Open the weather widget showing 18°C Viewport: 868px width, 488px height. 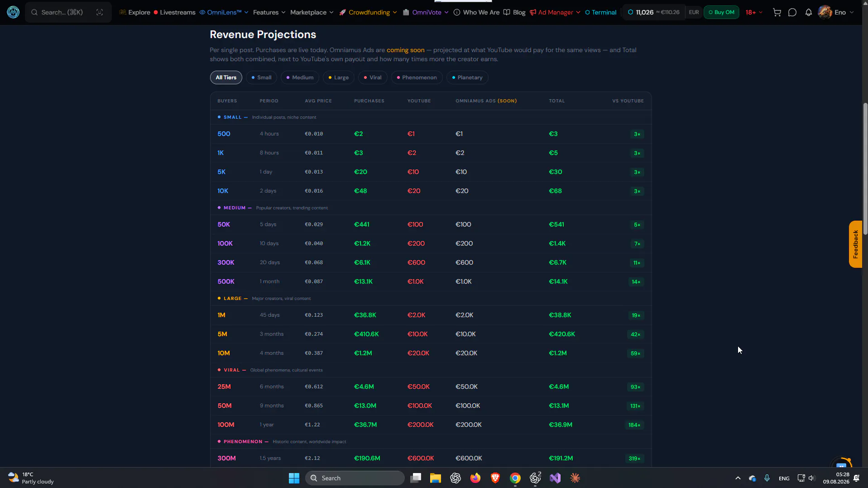[x=31, y=478]
